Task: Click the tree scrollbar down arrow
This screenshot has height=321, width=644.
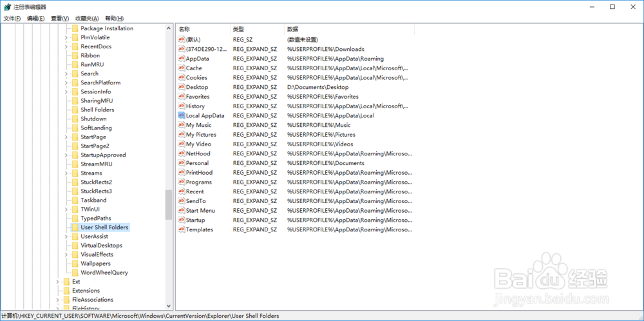Action: click(168, 306)
